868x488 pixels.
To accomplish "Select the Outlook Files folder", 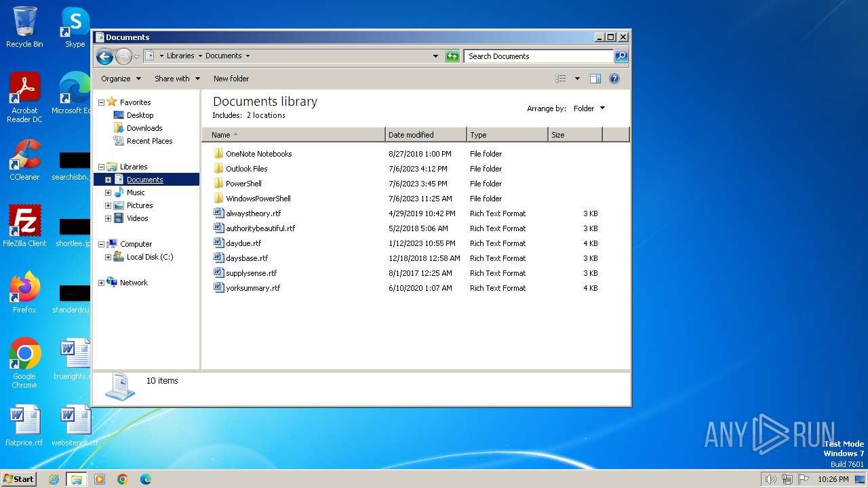I will 246,169.
